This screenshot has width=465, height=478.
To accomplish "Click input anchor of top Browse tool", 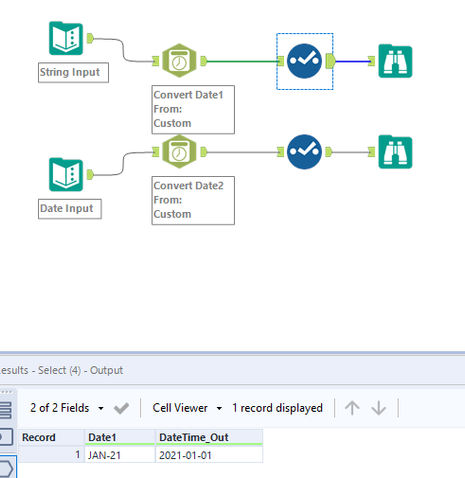I will [x=372, y=61].
